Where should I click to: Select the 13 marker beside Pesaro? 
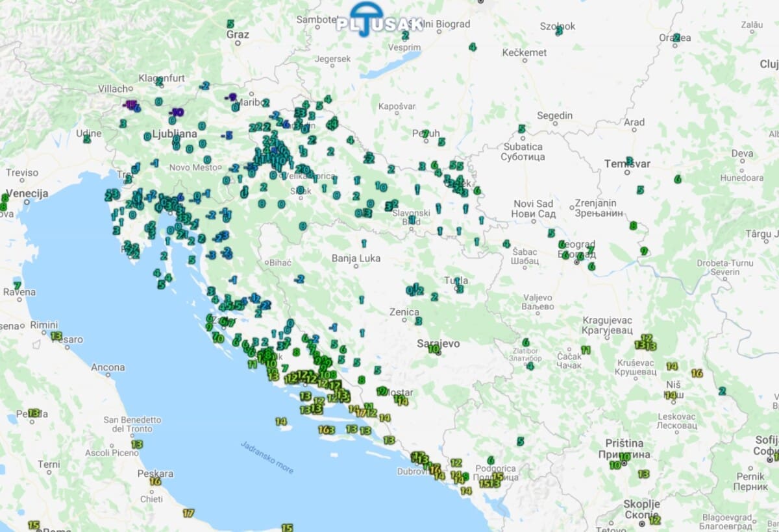coord(56,336)
